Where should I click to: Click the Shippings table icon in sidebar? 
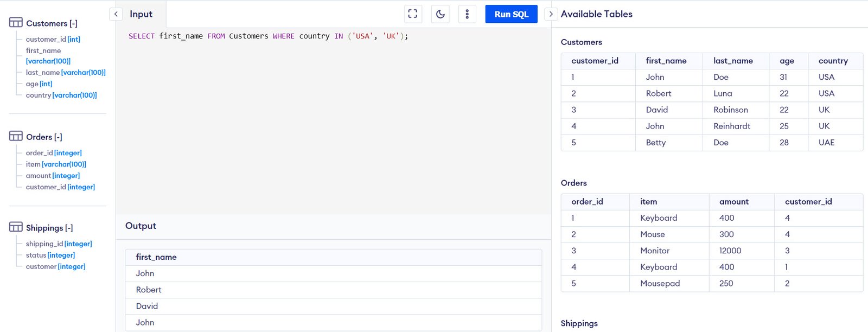pos(16,227)
